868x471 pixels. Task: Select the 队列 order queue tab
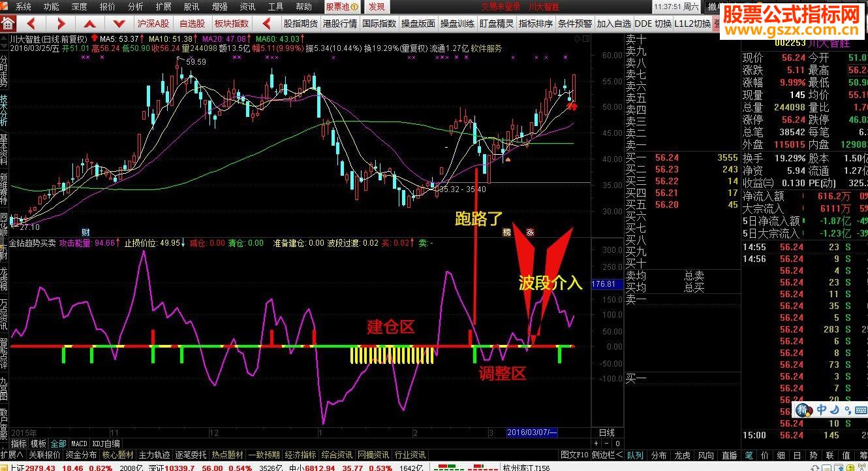click(x=635, y=455)
